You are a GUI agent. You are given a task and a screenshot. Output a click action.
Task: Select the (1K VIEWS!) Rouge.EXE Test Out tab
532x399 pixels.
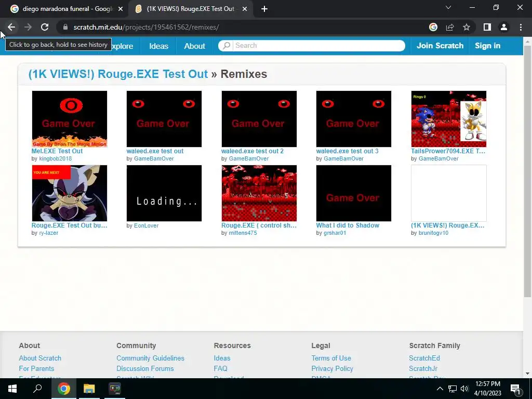point(189,9)
